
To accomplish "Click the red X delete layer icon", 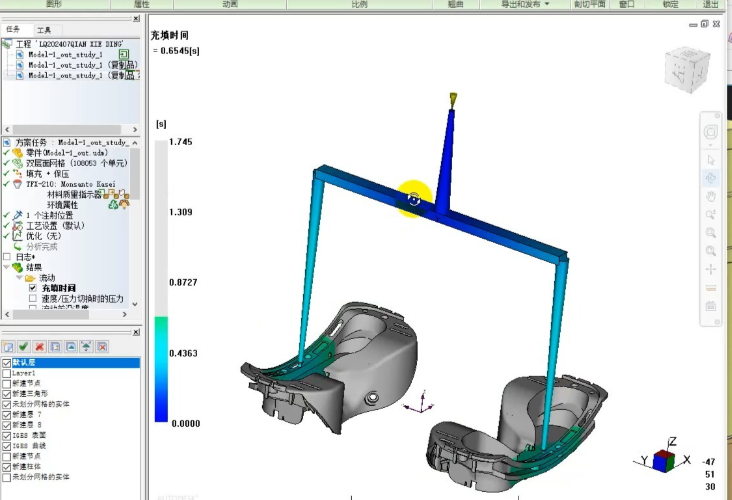I will pos(38,346).
